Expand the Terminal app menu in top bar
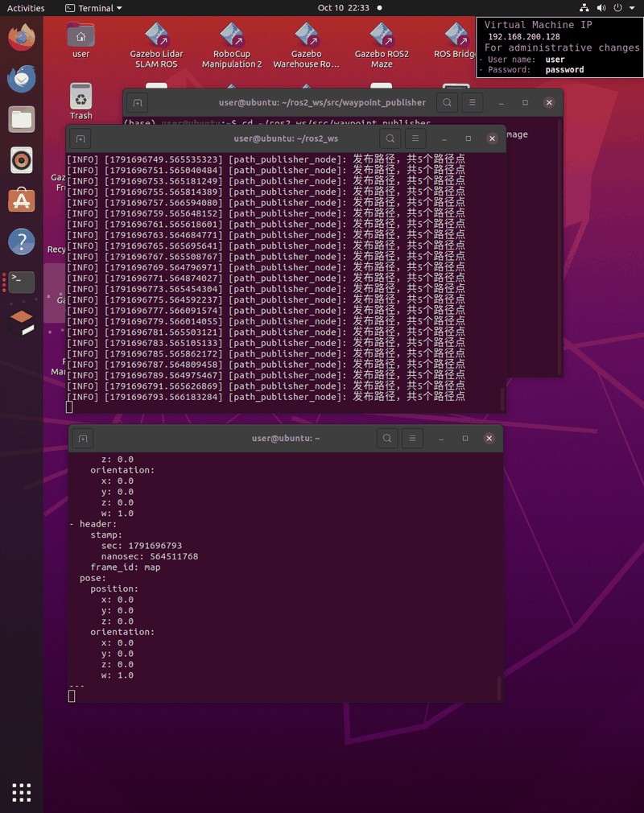 [94, 8]
